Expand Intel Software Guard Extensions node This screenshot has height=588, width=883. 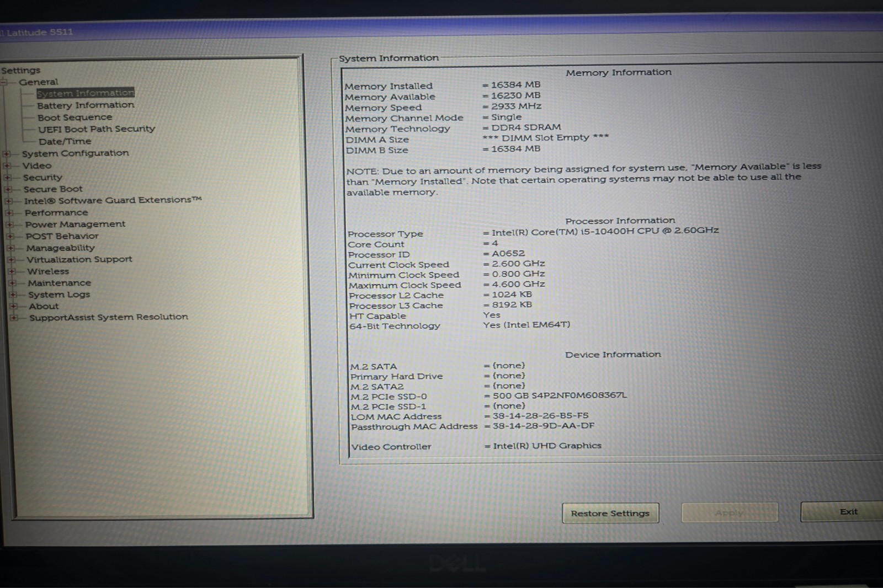coord(9,201)
